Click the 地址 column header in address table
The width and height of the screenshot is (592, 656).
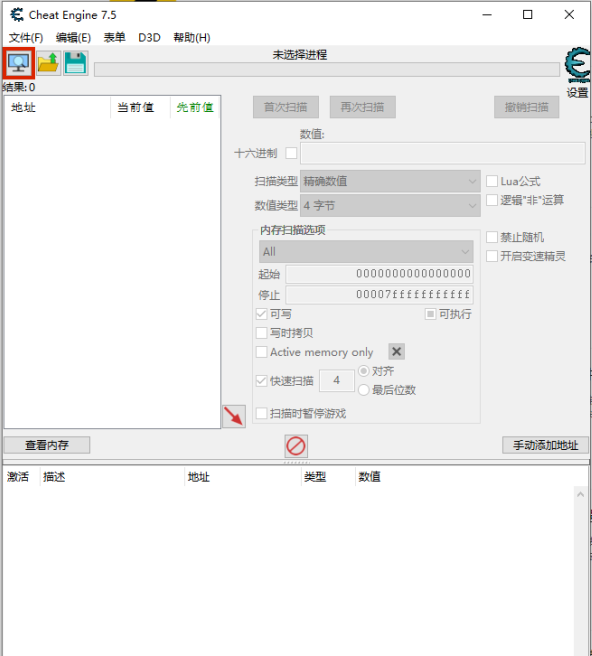point(243,477)
